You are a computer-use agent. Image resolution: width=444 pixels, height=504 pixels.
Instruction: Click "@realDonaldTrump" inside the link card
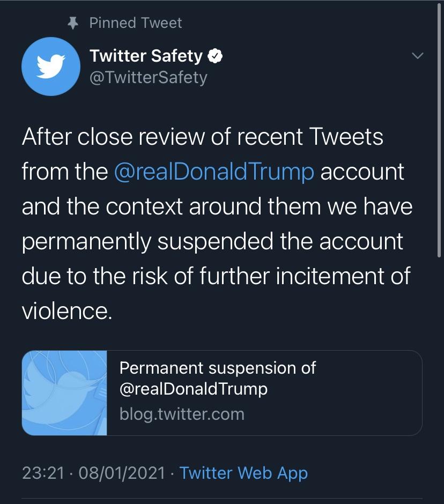click(x=193, y=388)
